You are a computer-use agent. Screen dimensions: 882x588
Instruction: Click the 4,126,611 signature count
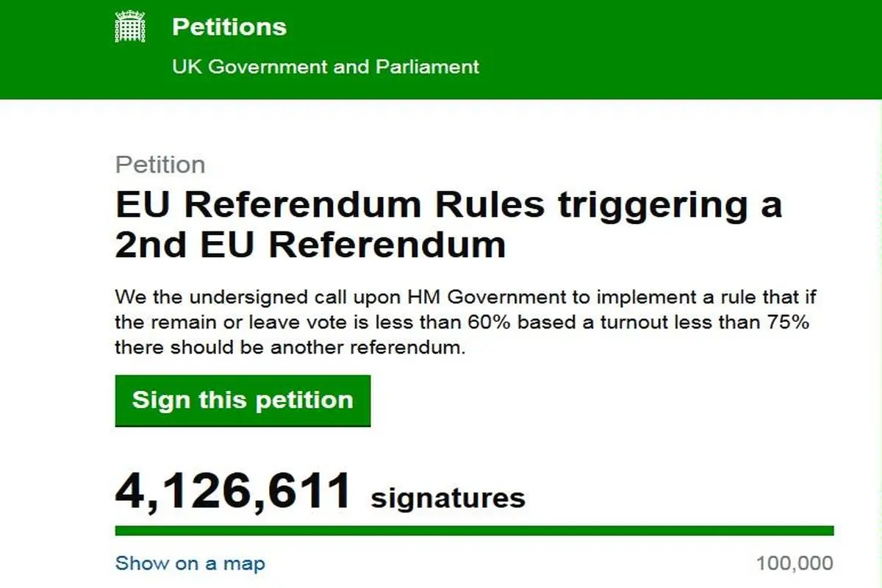tap(233, 492)
